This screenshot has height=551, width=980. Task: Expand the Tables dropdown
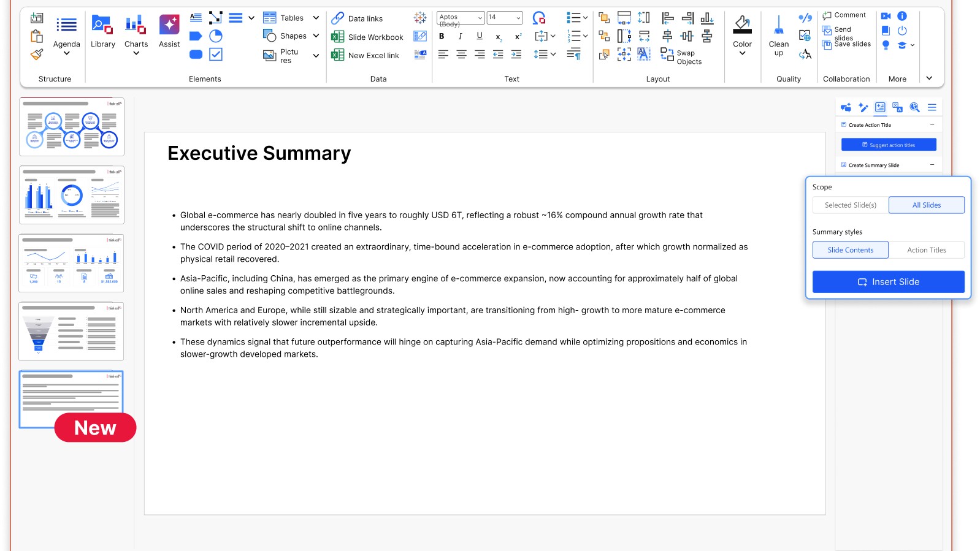point(316,18)
